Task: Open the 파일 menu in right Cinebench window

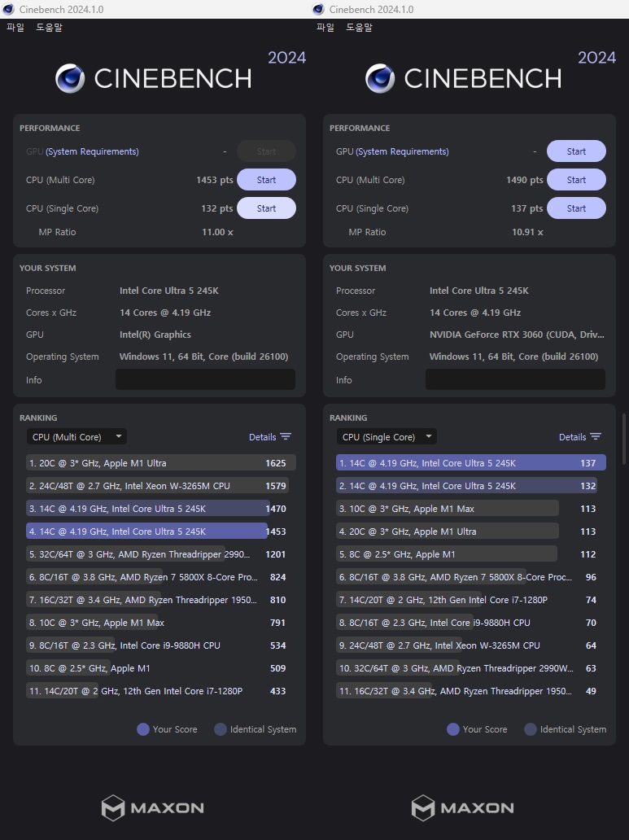Action: (x=325, y=27)
